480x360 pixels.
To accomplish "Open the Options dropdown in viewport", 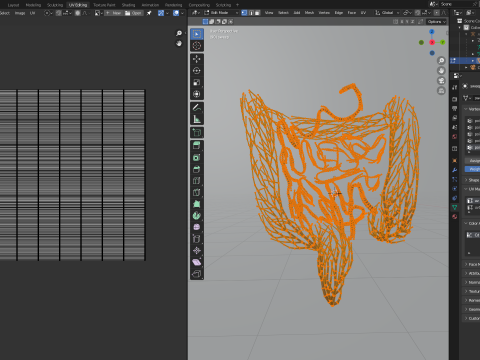I will 436,22.
